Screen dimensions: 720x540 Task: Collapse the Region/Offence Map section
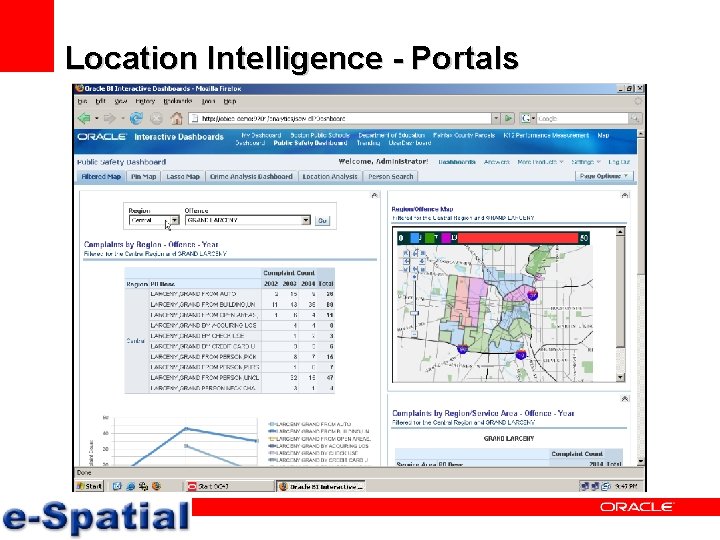[x=624, y=196]
